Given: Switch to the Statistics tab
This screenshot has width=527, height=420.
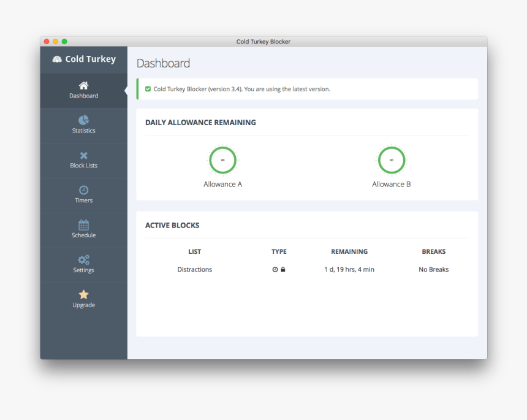Looking at the screenshot, I should (83, 126).
